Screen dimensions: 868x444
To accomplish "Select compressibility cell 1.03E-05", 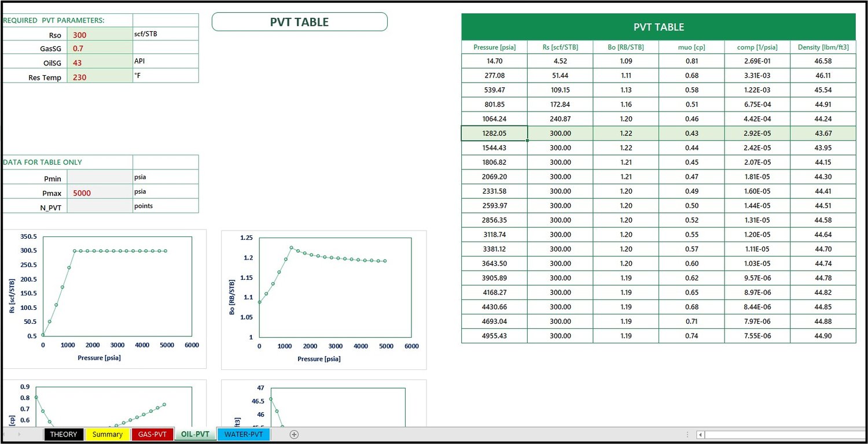I will pos(757,263).
